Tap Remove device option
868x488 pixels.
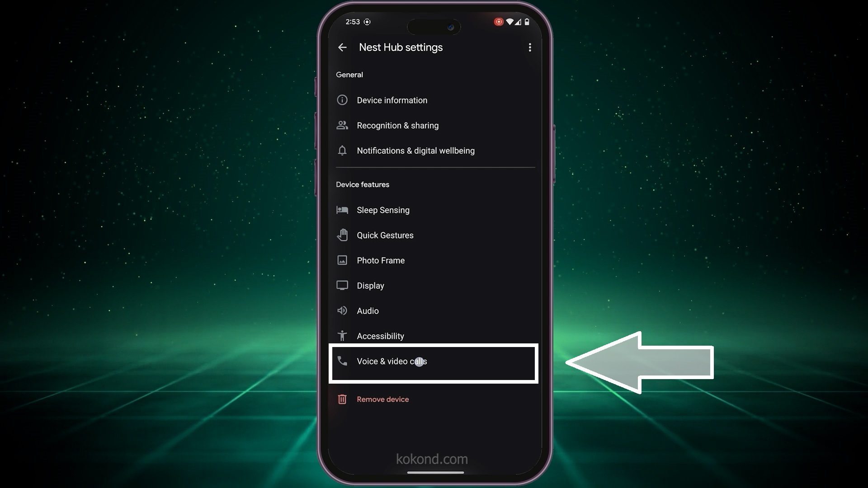click(383, 399)
